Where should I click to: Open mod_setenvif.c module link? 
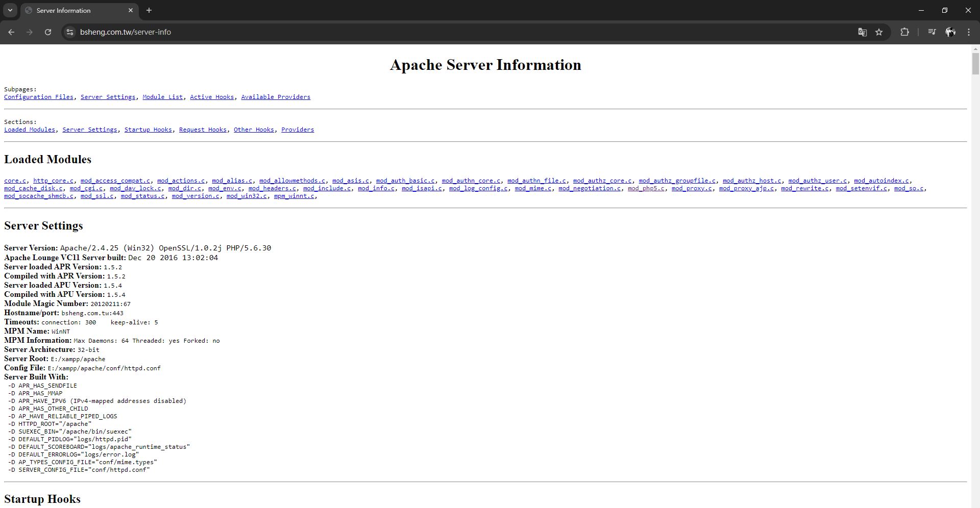pyautogui.click(x=862, y=188)
